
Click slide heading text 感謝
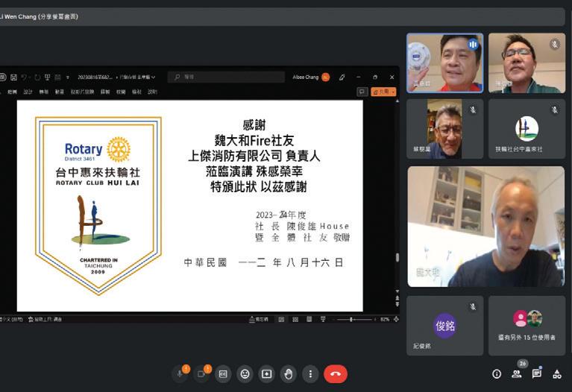pos(254,125)
